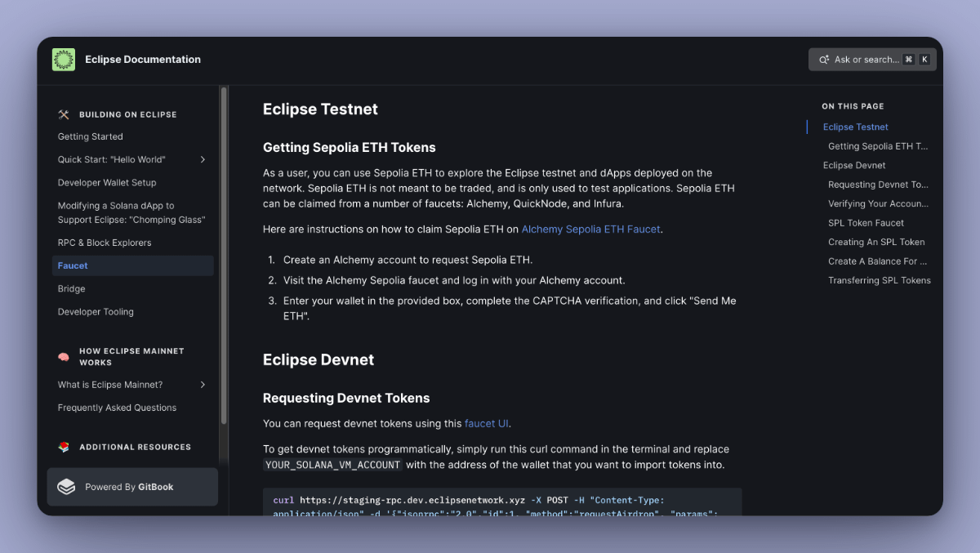
Task: Click step "Enter your wallet in the provided box"
Action: tap(510, 308)
